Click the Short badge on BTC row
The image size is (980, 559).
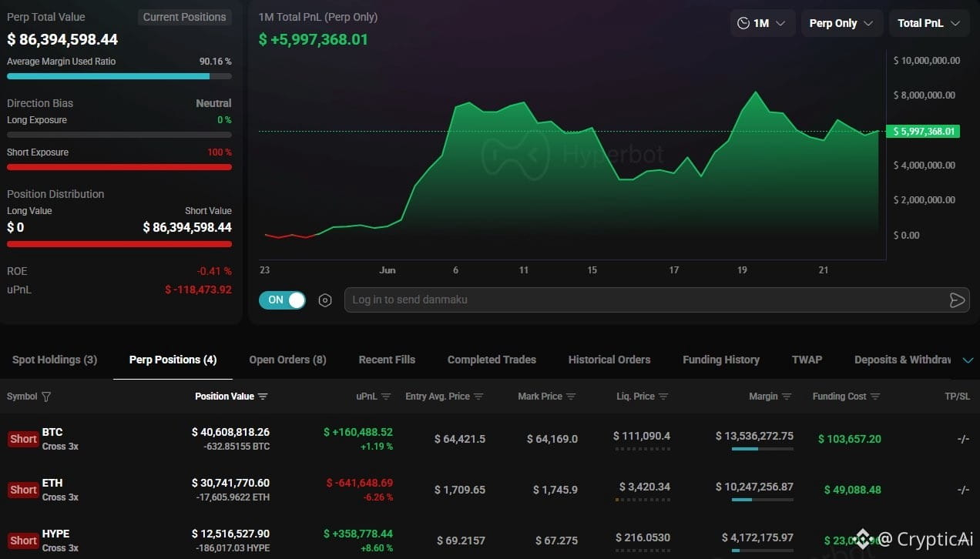pyautogui.click(x=23, y=439)
